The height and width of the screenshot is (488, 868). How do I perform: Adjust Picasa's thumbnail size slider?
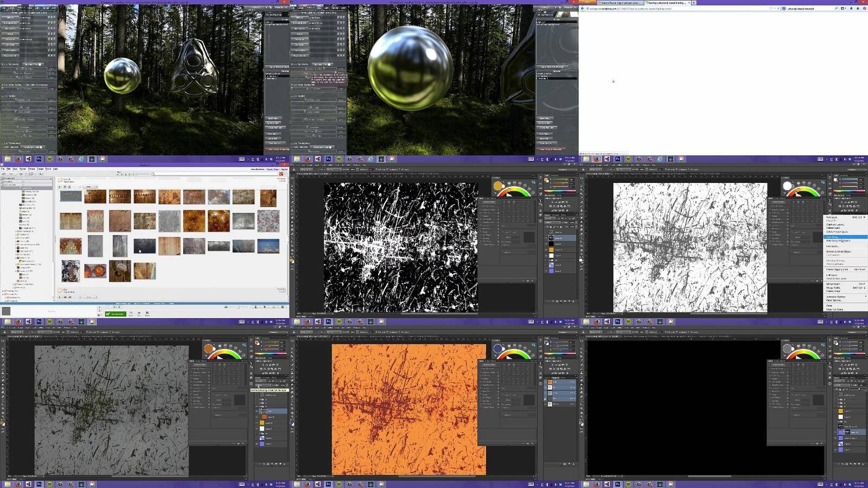click(x=238, y=307)
